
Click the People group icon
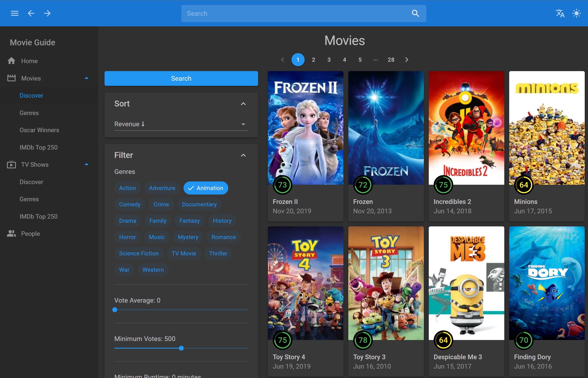click(x=11, y=233)
